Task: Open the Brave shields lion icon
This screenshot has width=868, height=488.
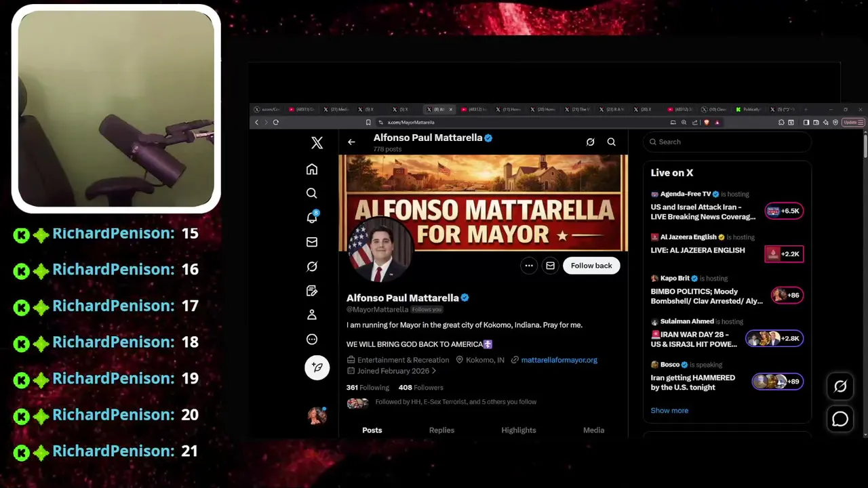Action: tap(707, 123)
